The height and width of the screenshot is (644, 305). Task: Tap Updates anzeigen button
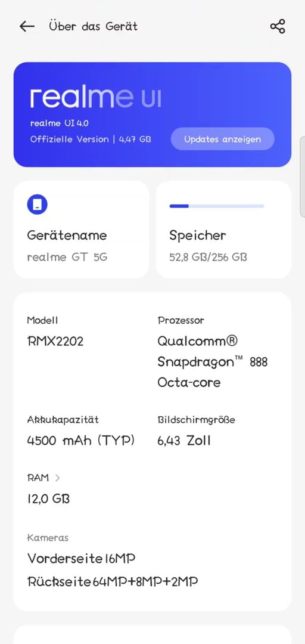point(222,139)
